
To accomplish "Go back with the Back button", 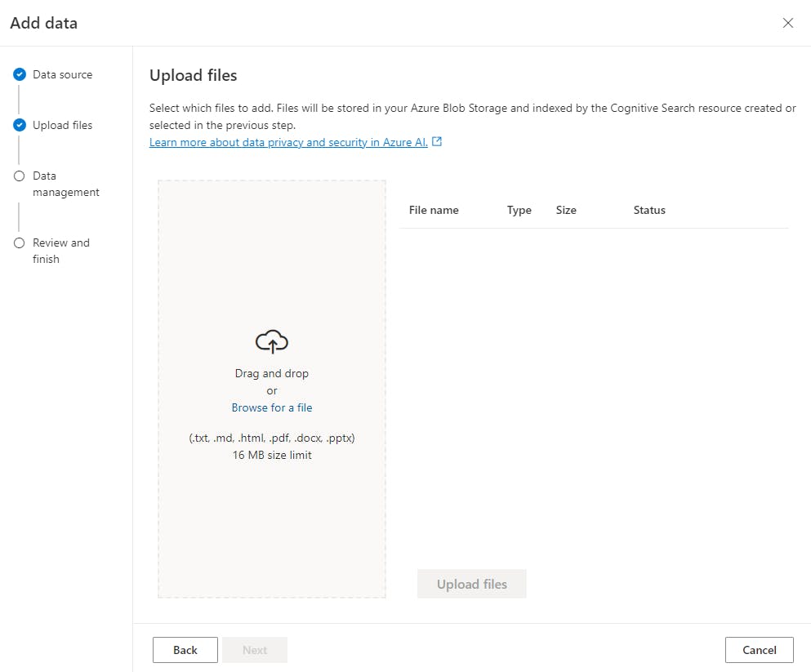I will pyautogui.click(x=185, y=650).
